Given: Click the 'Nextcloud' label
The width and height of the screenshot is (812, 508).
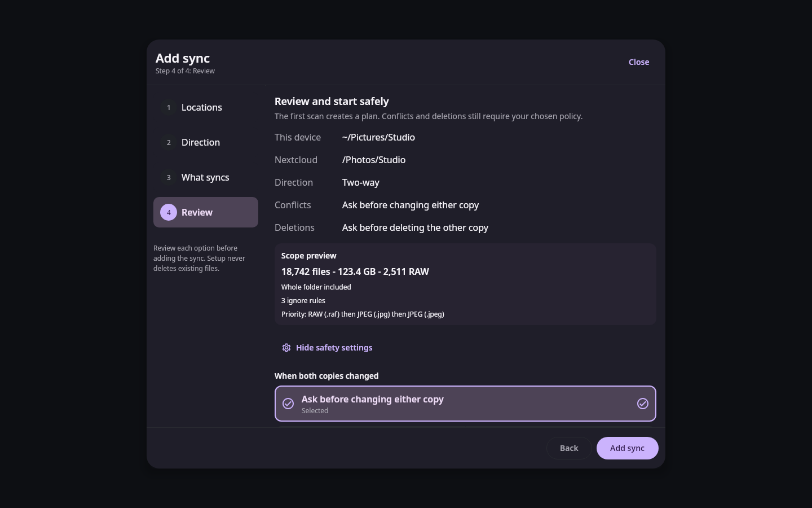Looking at the screenshot, I should click(x=296, y=160).
